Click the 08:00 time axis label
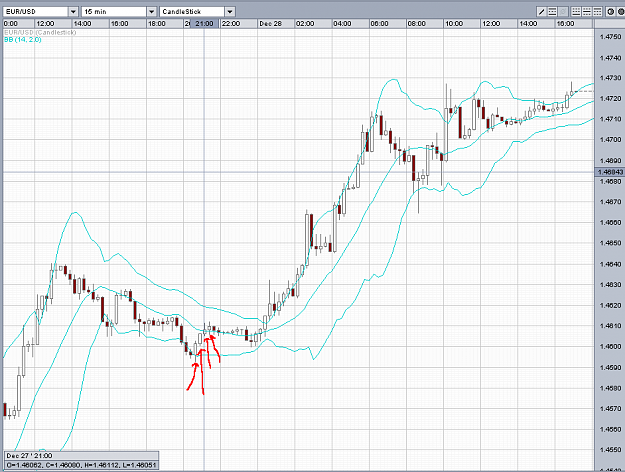 pos(417,24)
